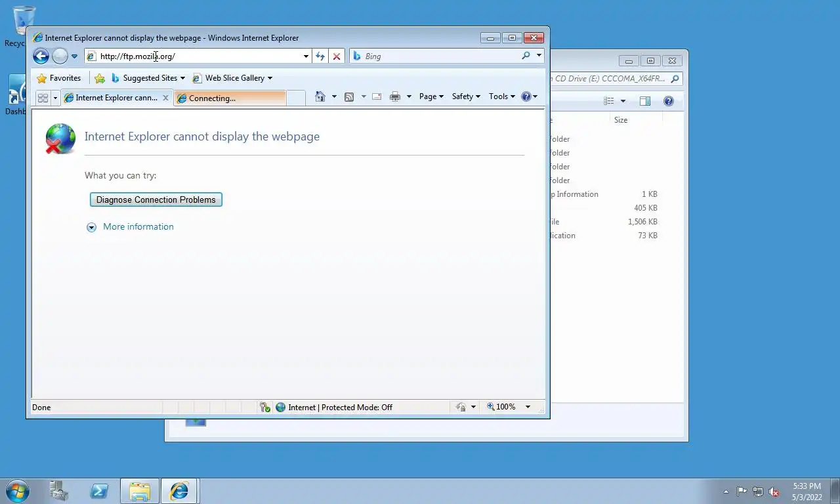
Task: Click the network tray icon
Action: [x=758, y=492]
